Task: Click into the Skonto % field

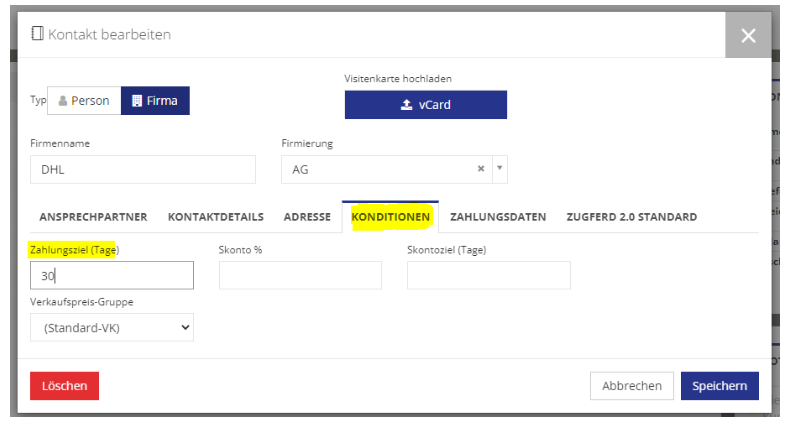Action: pyautogui.click(x=300, y=275)
